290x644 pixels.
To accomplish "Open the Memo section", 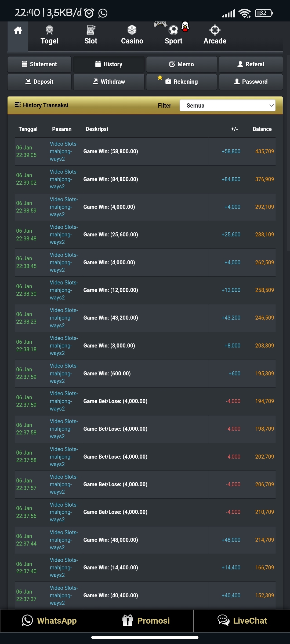I will coord(182,64).
